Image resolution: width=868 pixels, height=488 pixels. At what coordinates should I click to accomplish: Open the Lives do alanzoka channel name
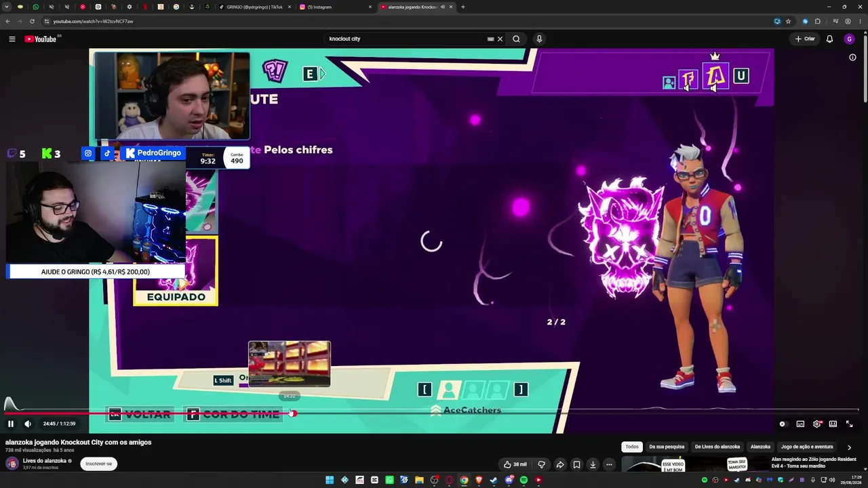[44, 461]
